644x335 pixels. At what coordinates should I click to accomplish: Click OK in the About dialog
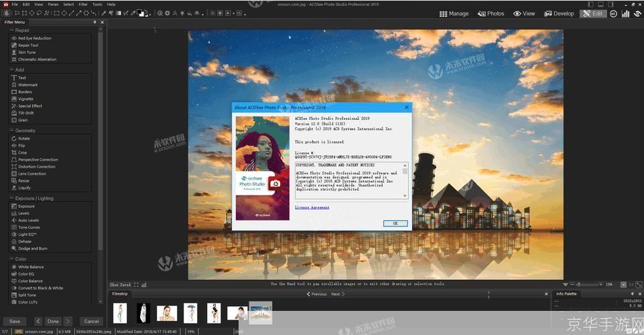click(395, 223)
